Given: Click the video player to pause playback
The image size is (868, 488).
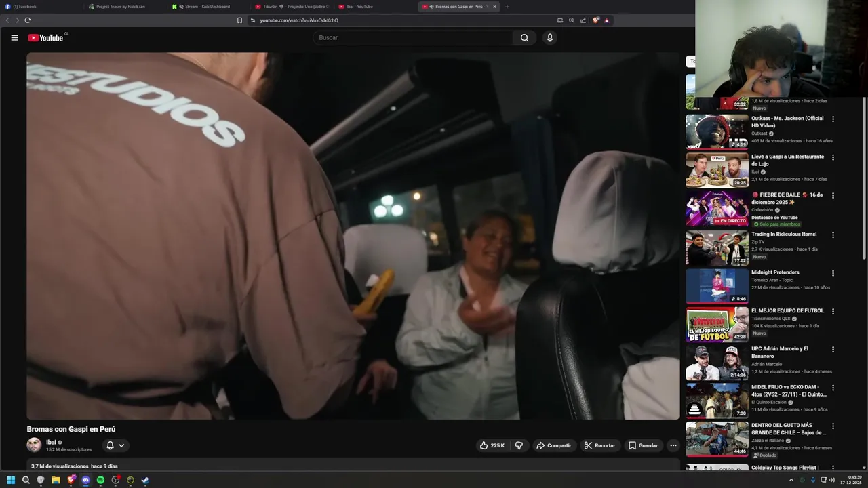Looking at the screenshot, I should pos(353,236).
